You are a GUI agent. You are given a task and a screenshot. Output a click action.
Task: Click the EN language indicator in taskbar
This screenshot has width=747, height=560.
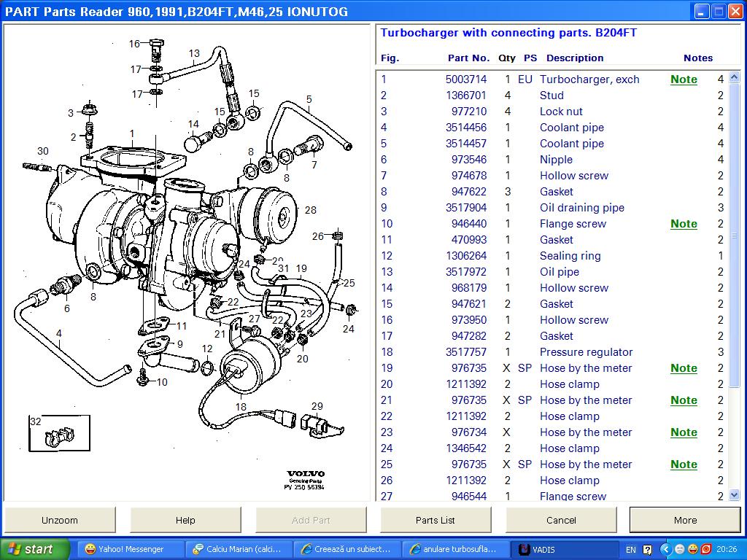631,549
